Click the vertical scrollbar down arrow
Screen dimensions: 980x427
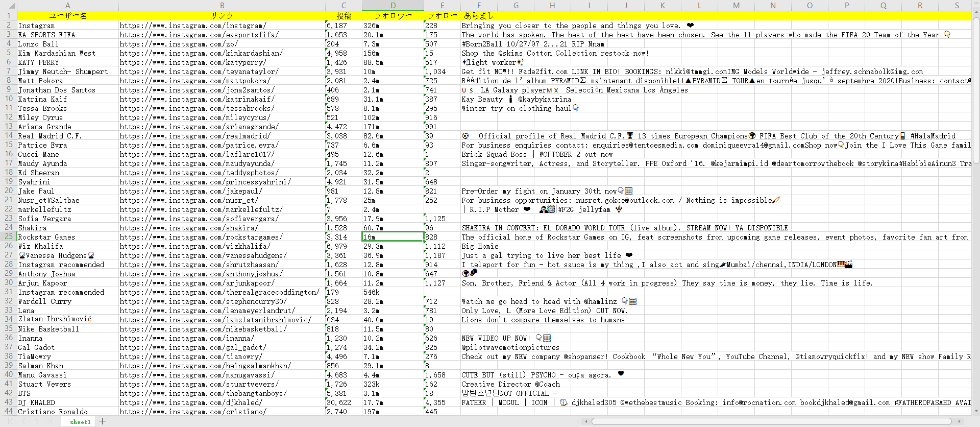point(976,411)
